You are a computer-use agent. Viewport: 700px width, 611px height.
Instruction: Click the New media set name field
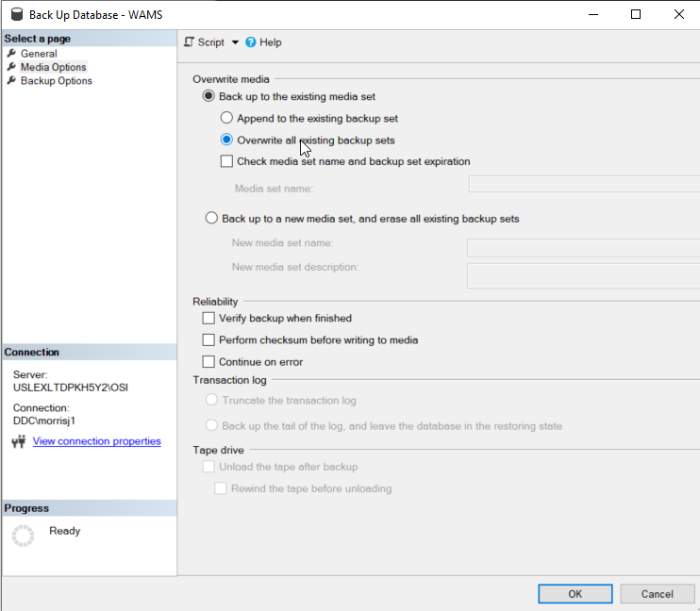pyautogui.click(x=583, y=248)
